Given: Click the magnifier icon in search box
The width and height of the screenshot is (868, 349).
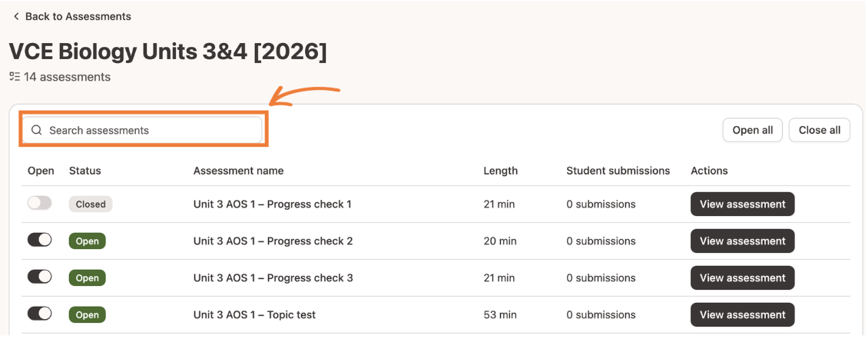Looking at the screenshot, I should click(x=37, y=130).
